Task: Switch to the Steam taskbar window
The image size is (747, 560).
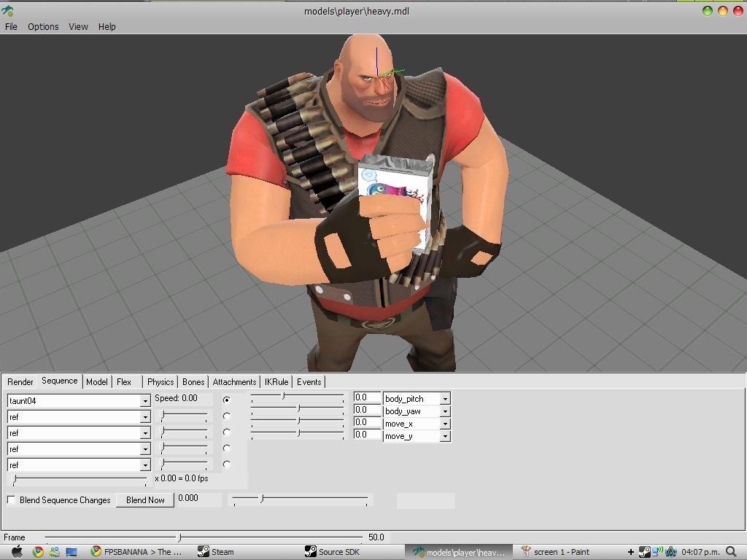Action: point(216,552)
